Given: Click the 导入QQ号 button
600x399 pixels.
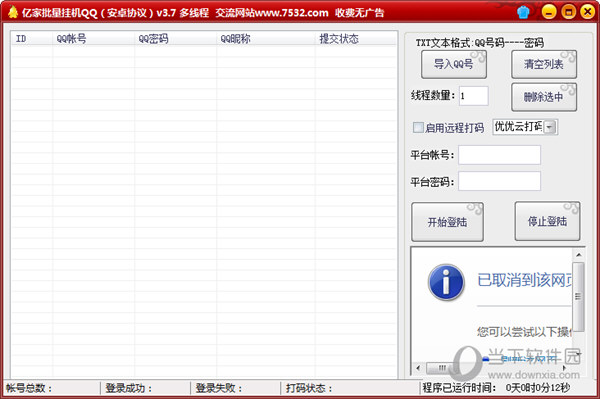Looking at the screenshot, I should (x=454, y=64).
